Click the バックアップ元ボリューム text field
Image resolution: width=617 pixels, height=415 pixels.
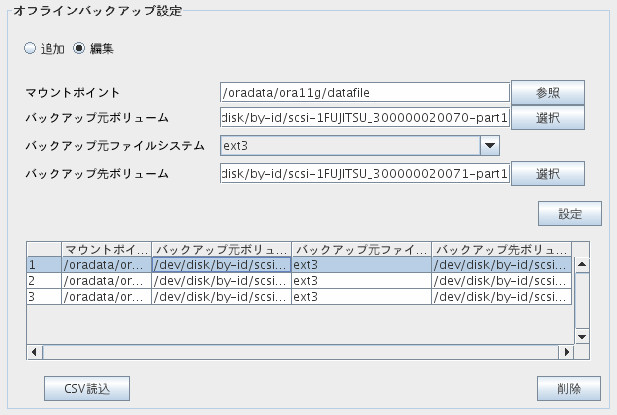(365, 118)
